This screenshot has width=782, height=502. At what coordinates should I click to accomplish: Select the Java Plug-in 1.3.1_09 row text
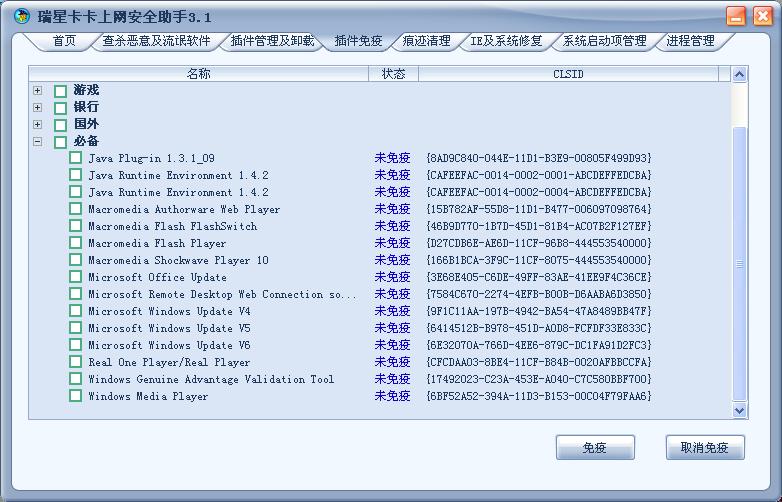tap(152, 159)
